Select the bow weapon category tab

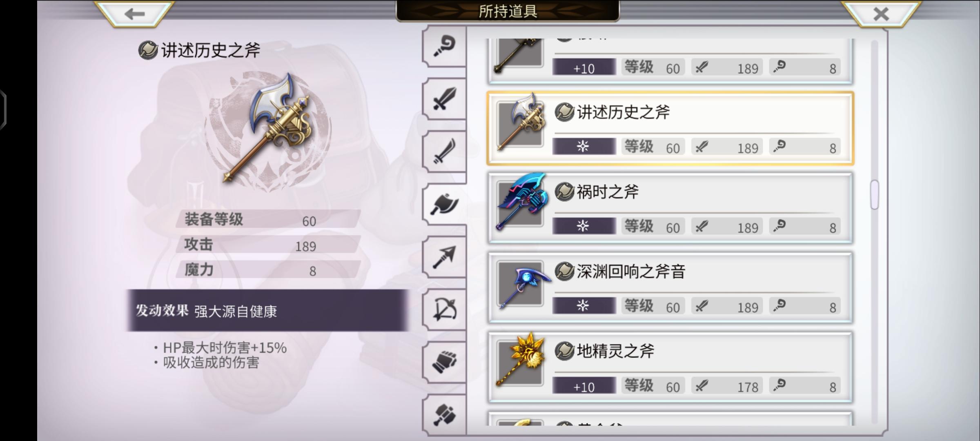click(444, 310)
